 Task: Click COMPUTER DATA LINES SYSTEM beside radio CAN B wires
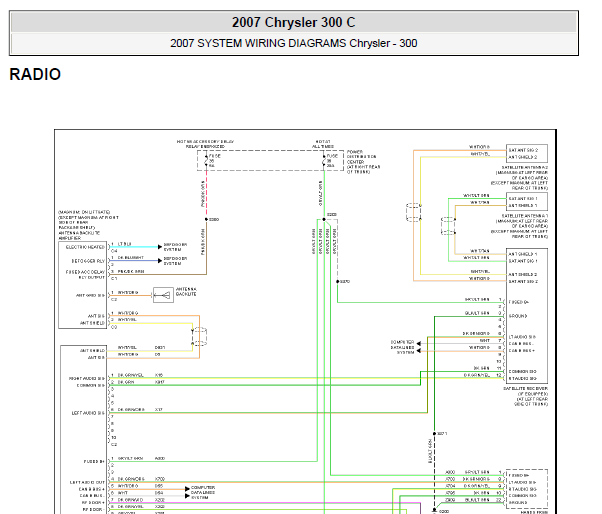tap(203, 492)
